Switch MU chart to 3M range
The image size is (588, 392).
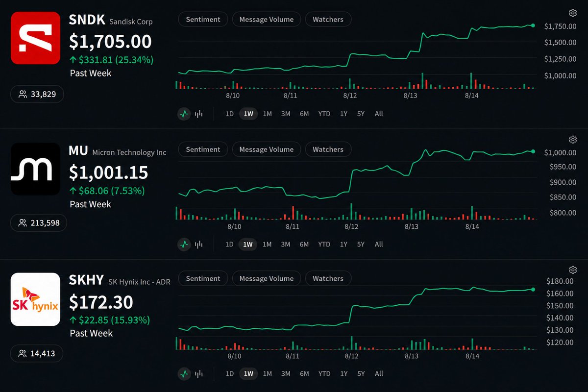(x=286, y=244)
